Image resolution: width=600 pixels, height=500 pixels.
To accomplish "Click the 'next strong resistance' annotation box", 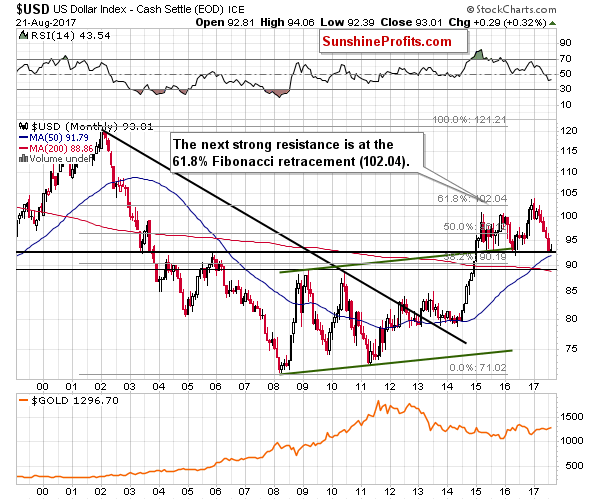I will point(297,153).
